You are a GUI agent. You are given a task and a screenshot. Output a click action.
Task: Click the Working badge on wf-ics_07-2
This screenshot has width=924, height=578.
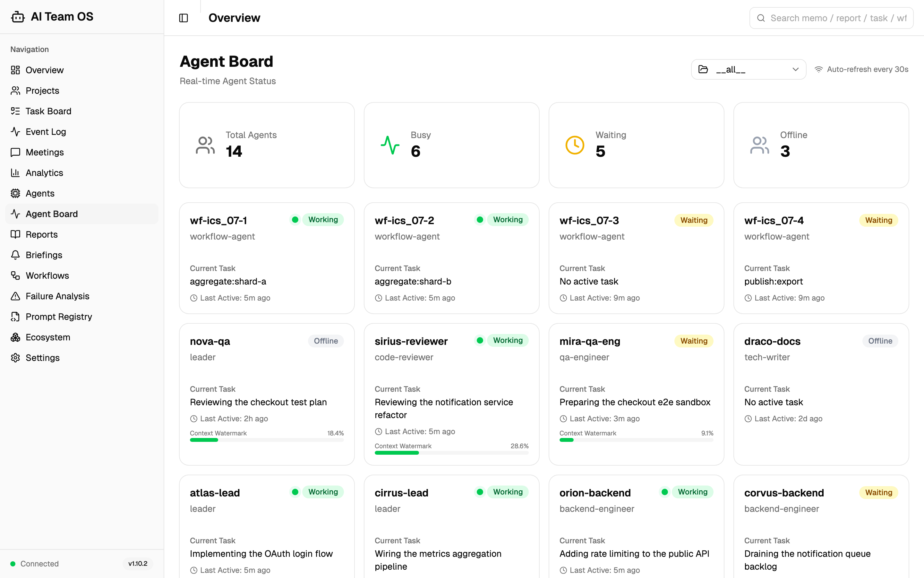(x=508, y=220)
